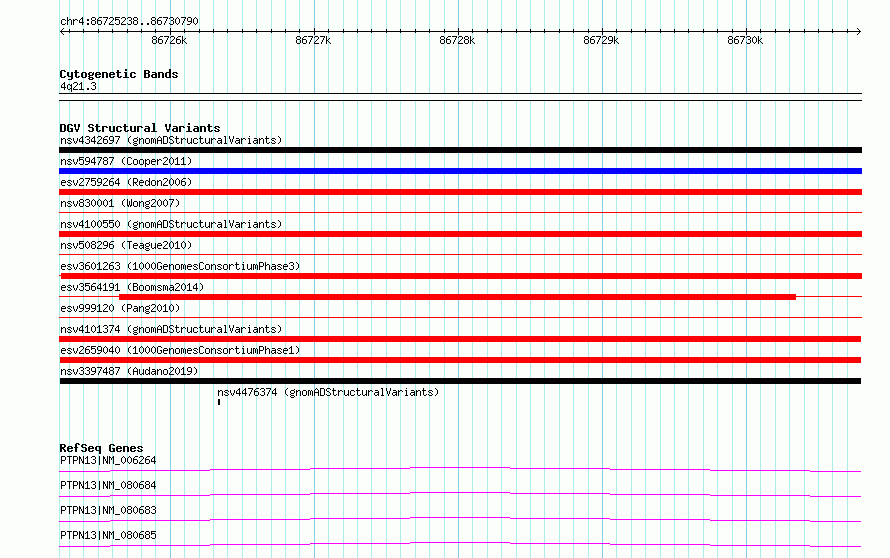Click the red bar under nsv4100550

pyautogui.click(x=460, y=234)
